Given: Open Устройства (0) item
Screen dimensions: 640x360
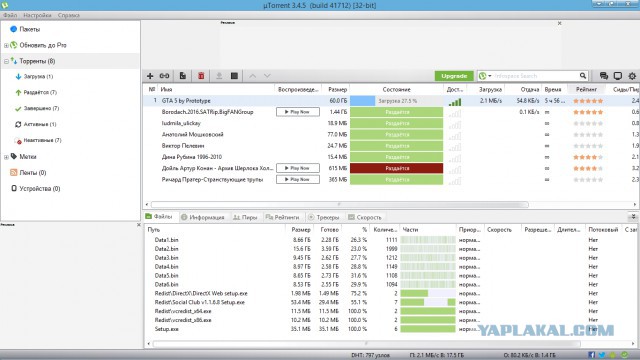Looking at the screenshot, I should click(x=40, y=189).
